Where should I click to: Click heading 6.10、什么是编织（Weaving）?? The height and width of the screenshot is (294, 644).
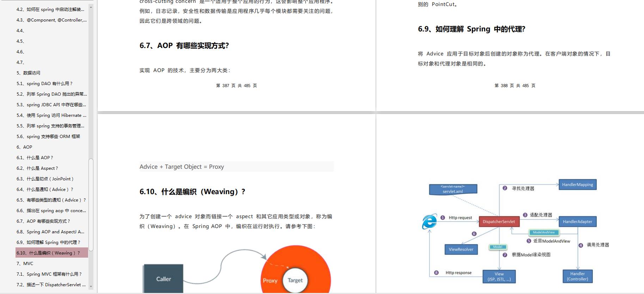(192, 192)
